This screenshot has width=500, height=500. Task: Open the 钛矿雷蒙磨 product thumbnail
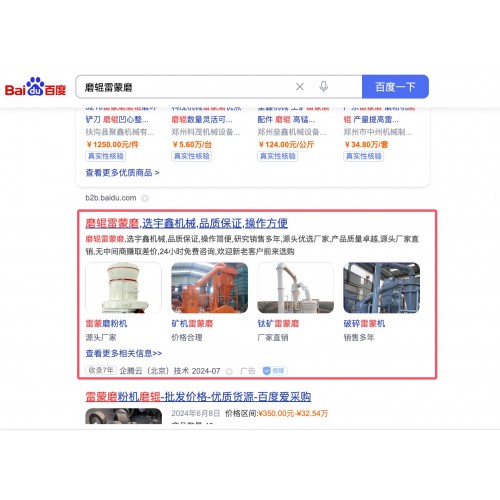295,288
